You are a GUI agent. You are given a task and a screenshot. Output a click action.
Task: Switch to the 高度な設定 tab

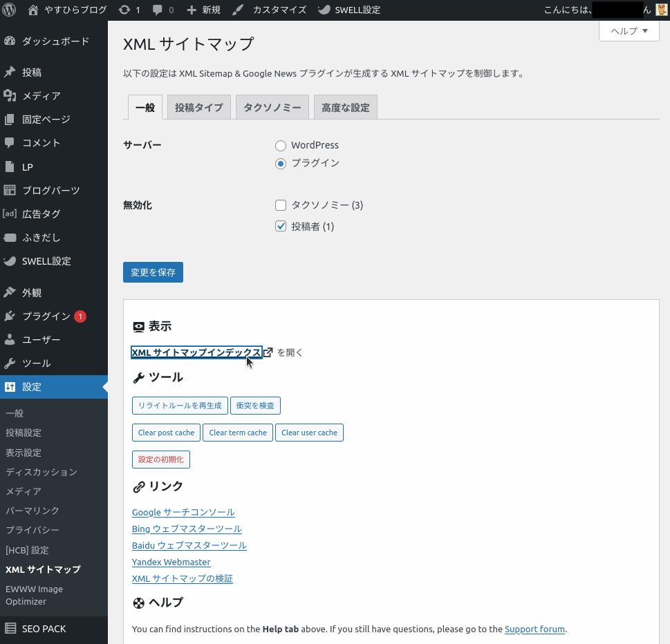click(x=345, y=108)
